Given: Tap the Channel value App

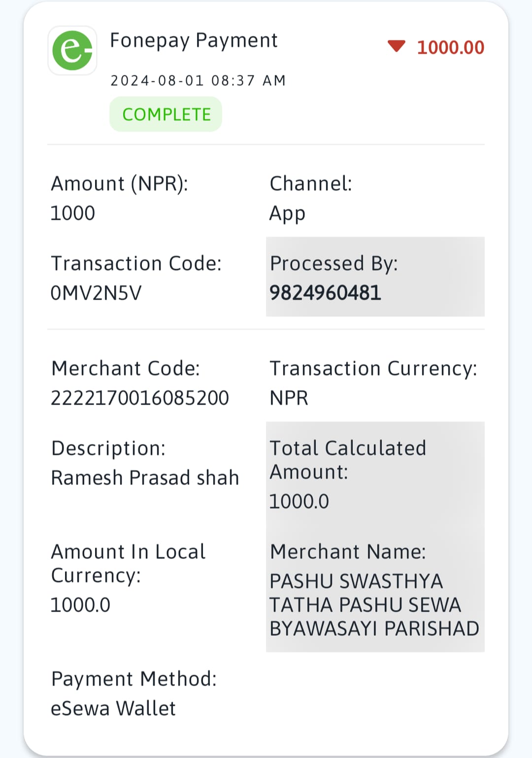Looking at the screenshot, I should tap(287, 214).
